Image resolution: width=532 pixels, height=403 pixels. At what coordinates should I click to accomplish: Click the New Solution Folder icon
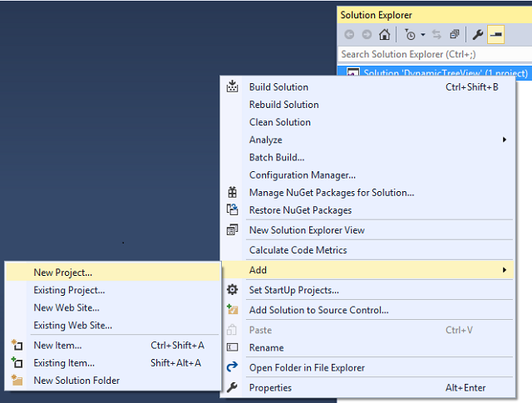17,381
